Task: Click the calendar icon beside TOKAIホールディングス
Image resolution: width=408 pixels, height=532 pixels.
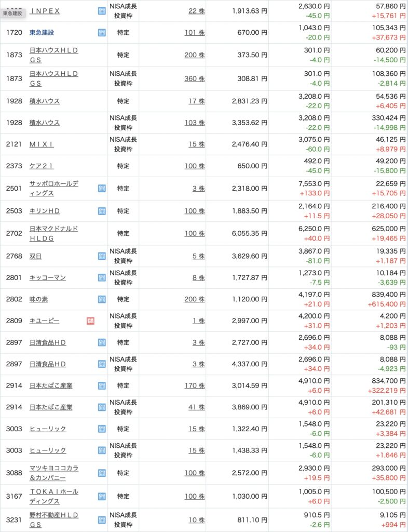Action: [101, 496]
